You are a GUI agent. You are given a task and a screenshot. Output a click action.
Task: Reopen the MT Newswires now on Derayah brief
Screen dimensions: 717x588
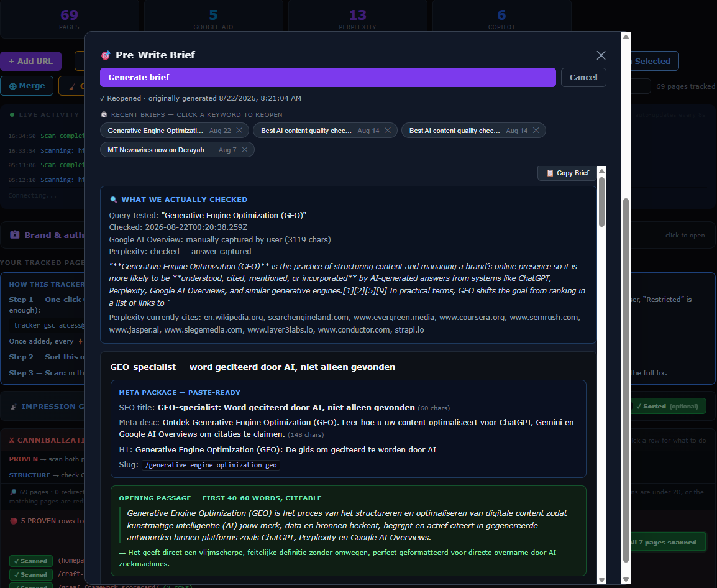pos(160,150)
